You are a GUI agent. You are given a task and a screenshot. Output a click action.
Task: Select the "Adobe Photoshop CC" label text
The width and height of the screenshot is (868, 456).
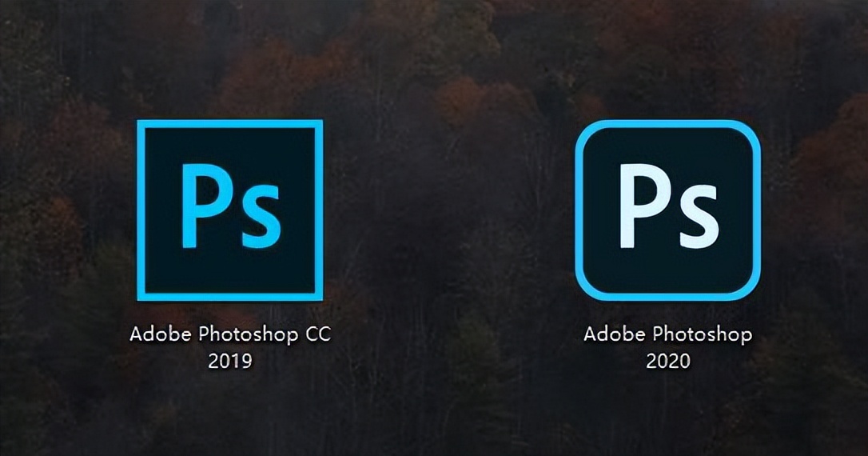point(230,334)
